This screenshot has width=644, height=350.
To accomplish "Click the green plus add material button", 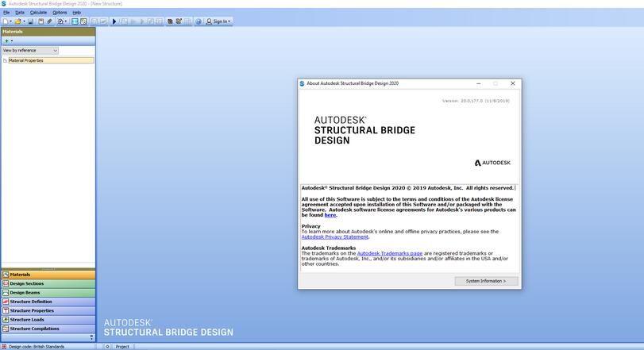I will (x=6, y=41).
